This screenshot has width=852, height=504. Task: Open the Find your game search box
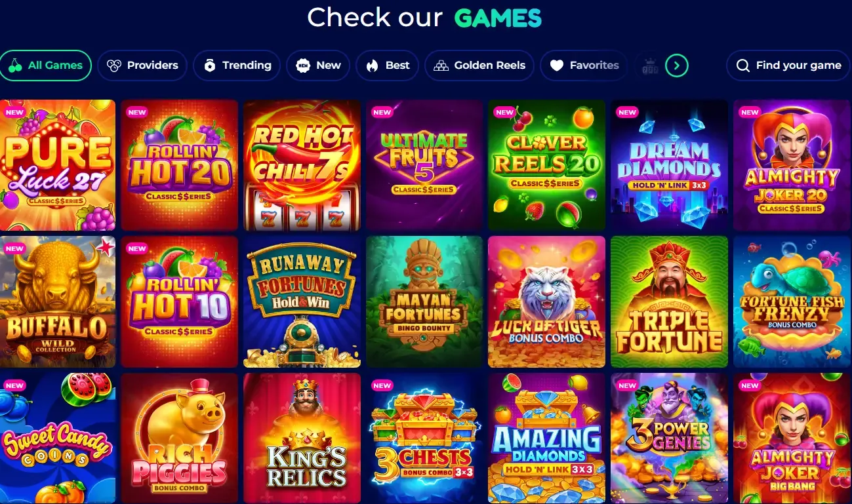(x=789, y=66)
